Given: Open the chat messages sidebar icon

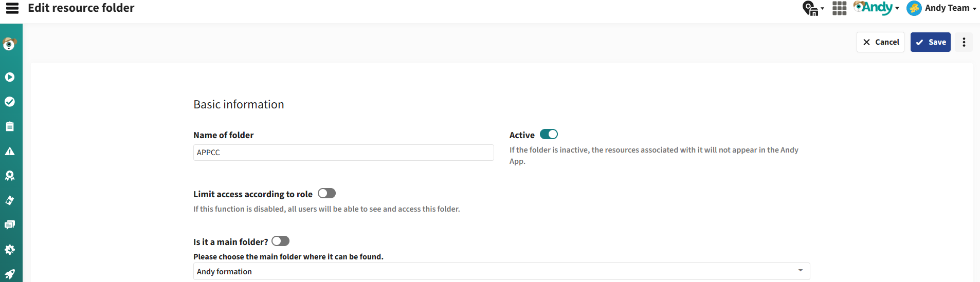Looking at the screenshot, I should (x=10, y=225).
